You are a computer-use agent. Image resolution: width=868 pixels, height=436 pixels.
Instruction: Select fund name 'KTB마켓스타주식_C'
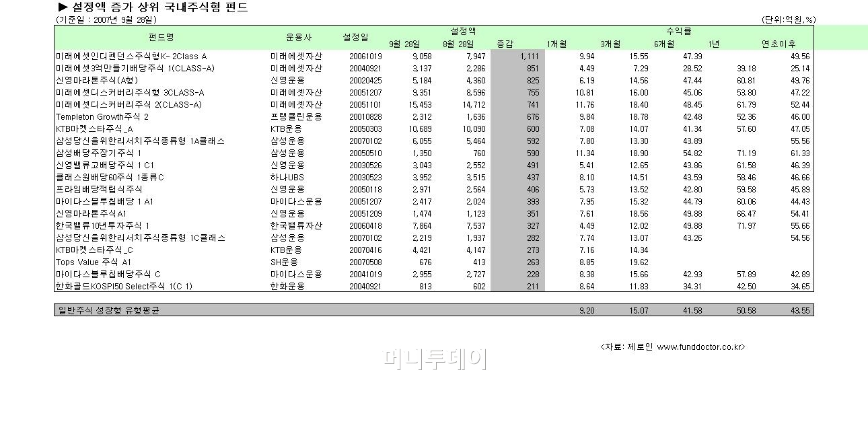94,250
